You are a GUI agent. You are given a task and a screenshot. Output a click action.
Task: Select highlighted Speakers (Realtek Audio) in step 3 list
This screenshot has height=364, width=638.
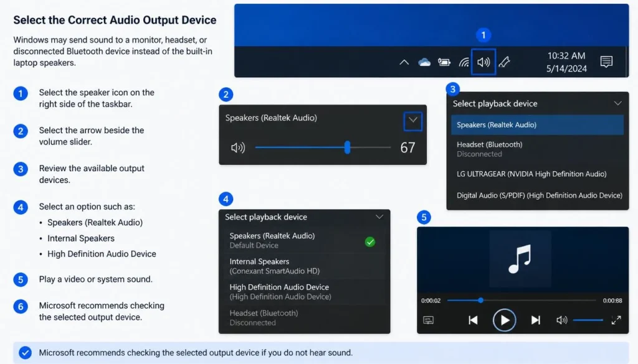click(x=537, y=124)
